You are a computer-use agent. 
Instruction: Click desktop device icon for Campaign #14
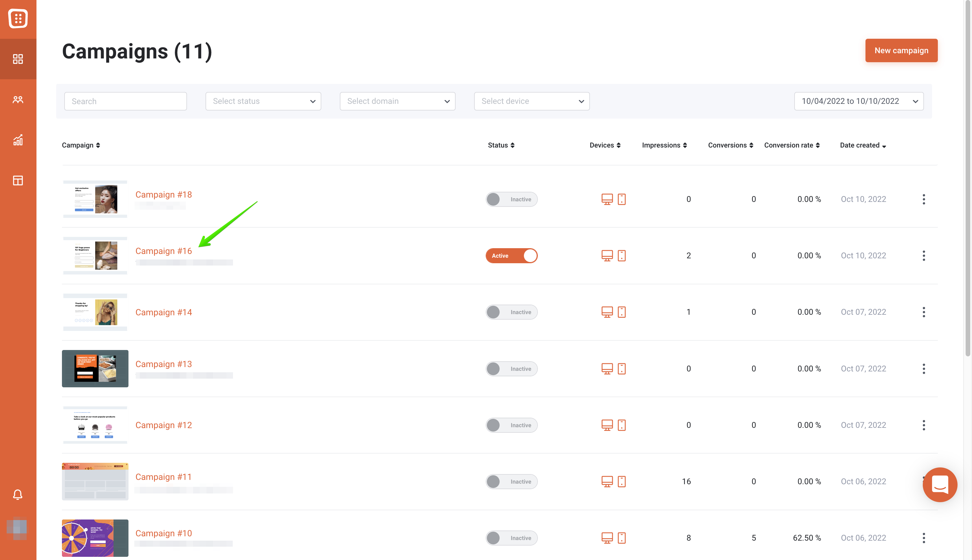pyautogui.click(x=607, y=312)
